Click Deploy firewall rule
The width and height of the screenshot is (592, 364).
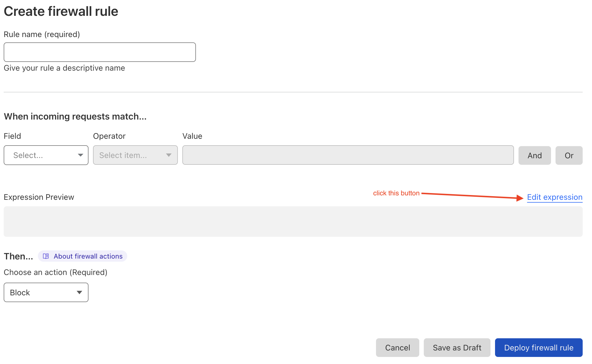(x=538, y=347)
